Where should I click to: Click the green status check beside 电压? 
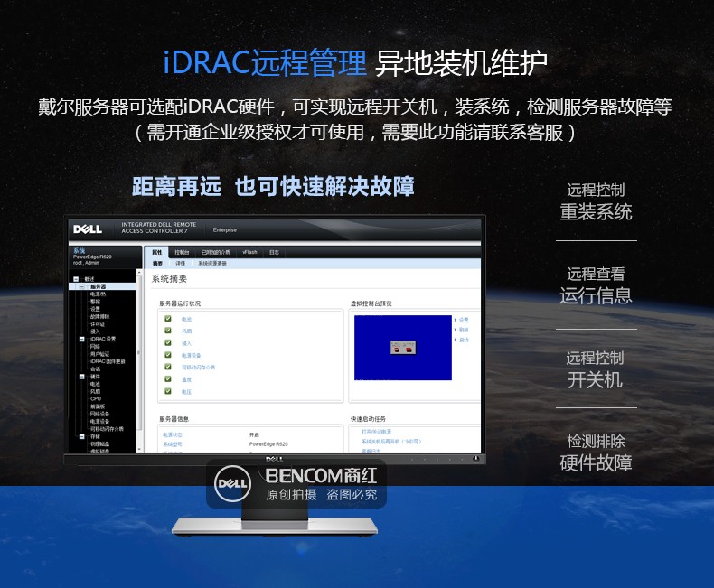click(168, 392)
